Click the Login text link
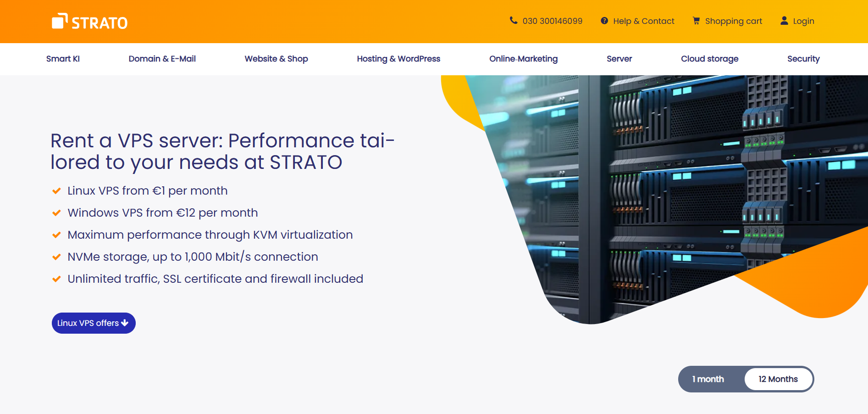The image size is (868, 414). [x=803, y=21]
